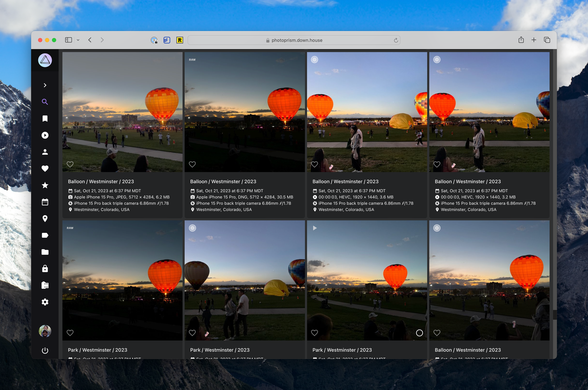
Task: Open the Safari sidebar dropdown chevron
Action: (78, 40)
